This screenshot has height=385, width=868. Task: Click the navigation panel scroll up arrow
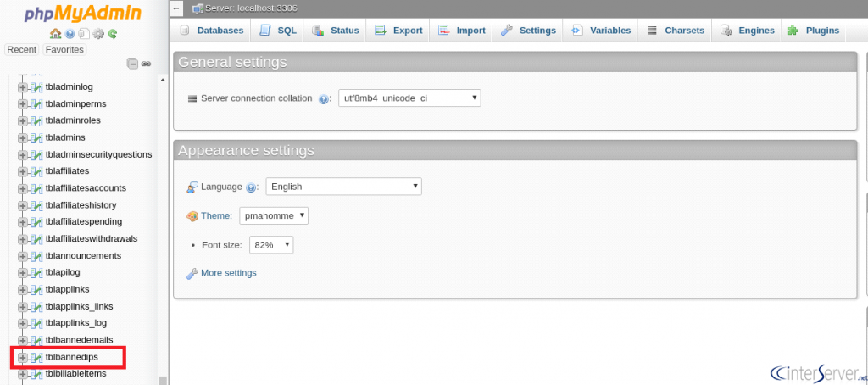coord(163,81)
